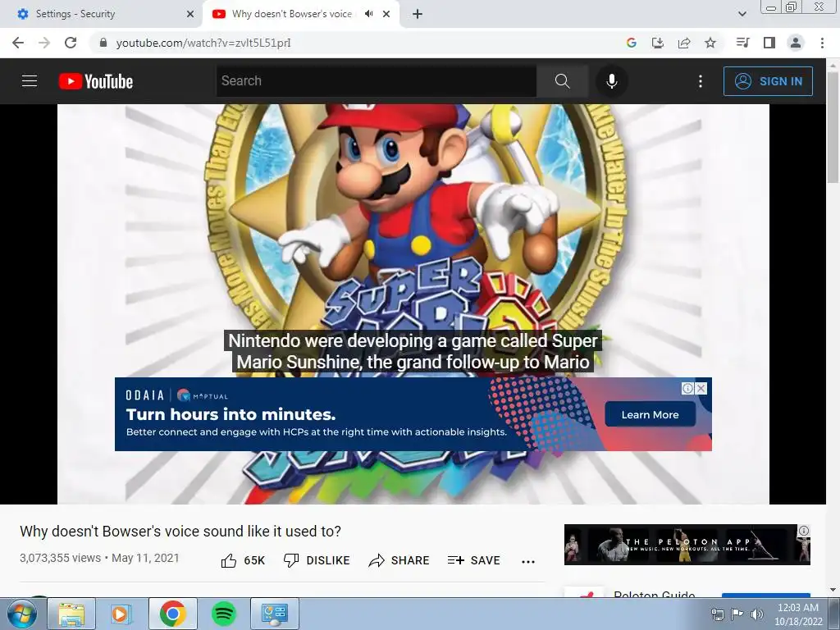Screen dimensions: 840x630
Task: View site security lock information
Action: 103,43
